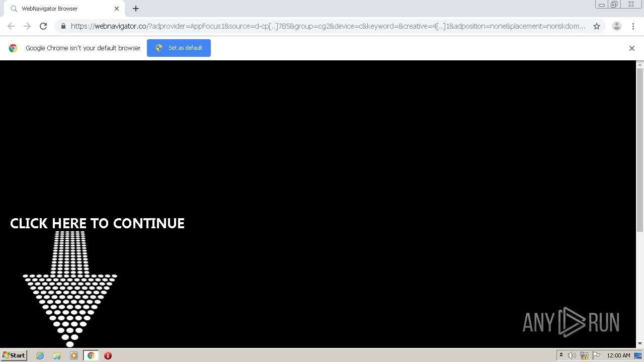Show hidden system tray icons
The width and height of the screenshot is (644, 362).
tap(561, 355)
